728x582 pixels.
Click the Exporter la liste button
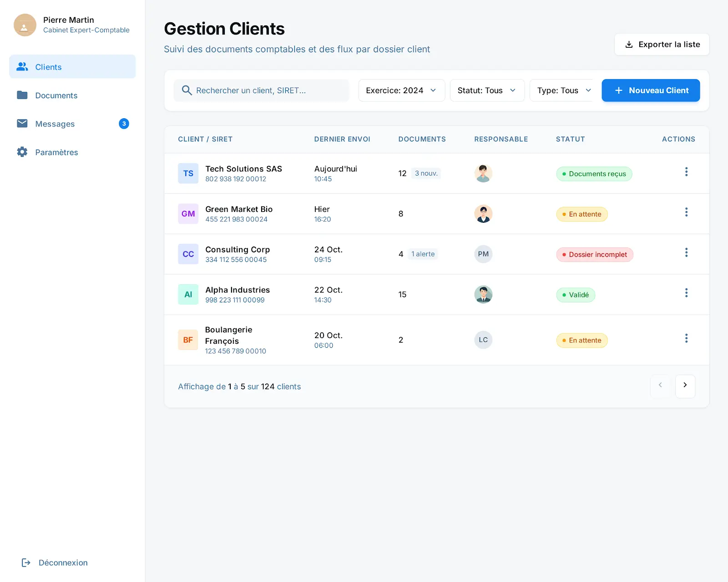(x=662, y=44)
